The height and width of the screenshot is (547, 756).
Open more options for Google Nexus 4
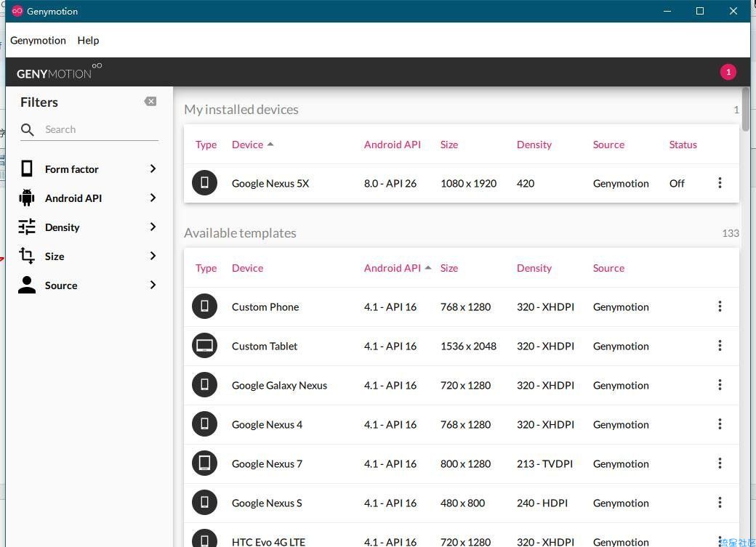(x=720, y=424)
